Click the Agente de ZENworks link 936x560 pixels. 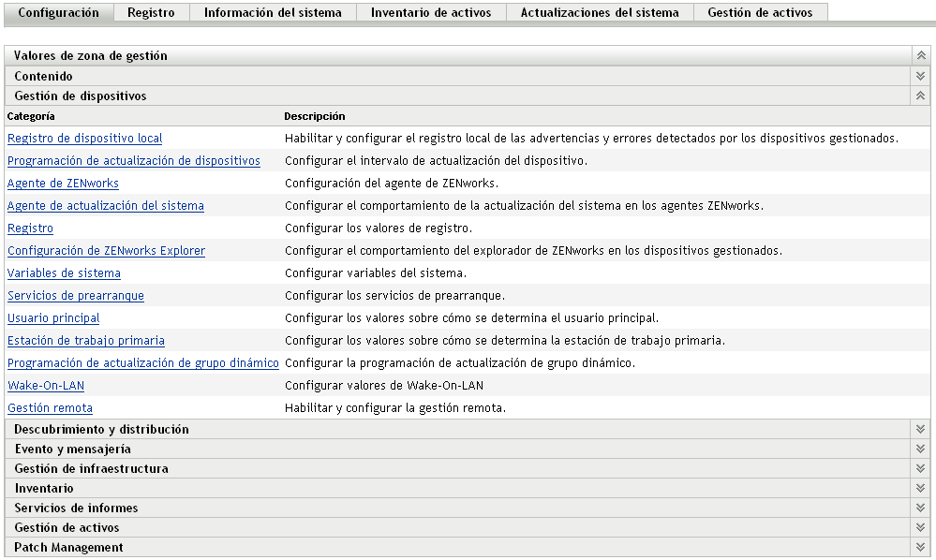click(64, 184)
